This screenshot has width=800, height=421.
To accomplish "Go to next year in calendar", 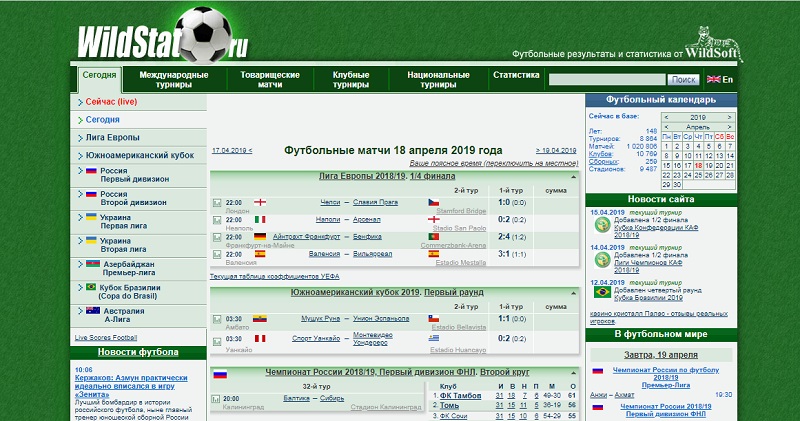I will pos(728,117).
